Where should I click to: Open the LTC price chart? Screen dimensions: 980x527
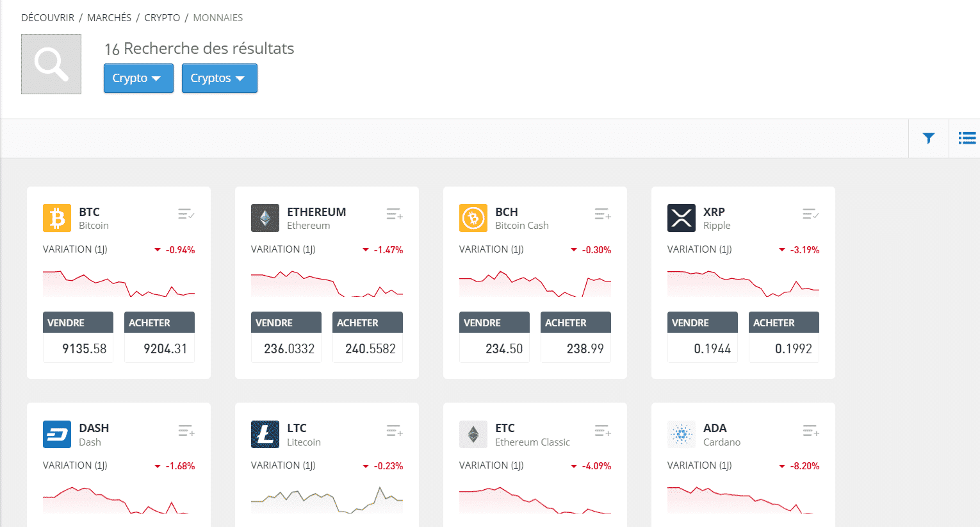(x=327, y=500)
